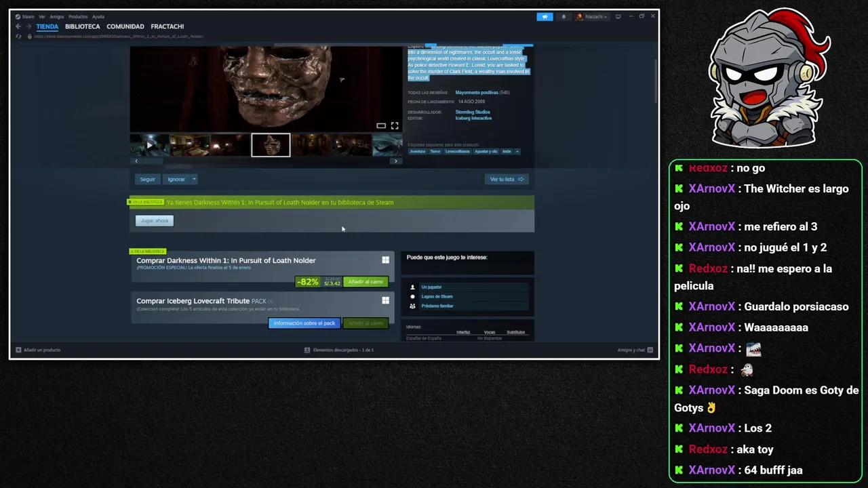Select the Lovecraftianos tag
The width and height of the screenshot is (868, 488).
tap(458, 151)
